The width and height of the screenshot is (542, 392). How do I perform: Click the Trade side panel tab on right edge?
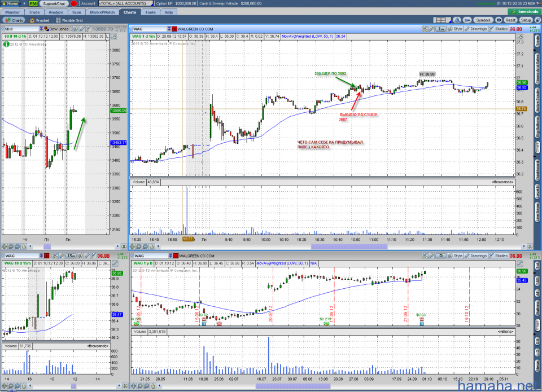(x=537, y=41)
